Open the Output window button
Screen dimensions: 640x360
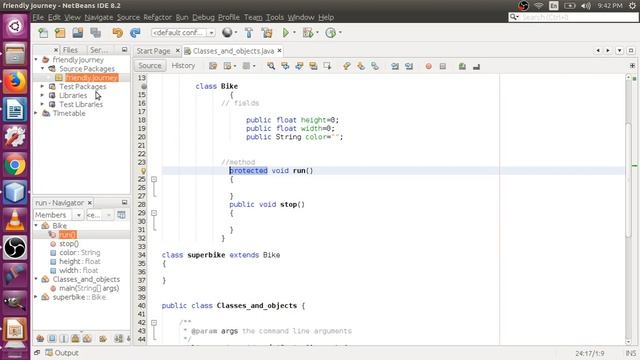coord(62,353)
